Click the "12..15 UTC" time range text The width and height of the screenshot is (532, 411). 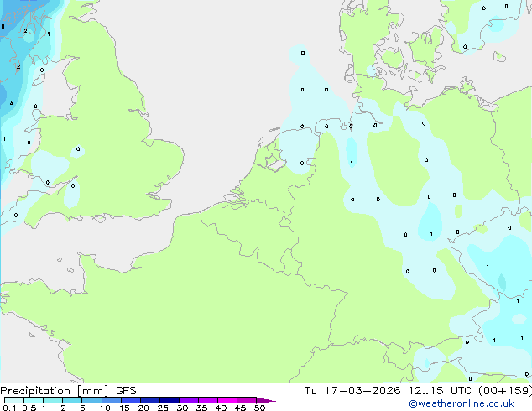[440, 391]
